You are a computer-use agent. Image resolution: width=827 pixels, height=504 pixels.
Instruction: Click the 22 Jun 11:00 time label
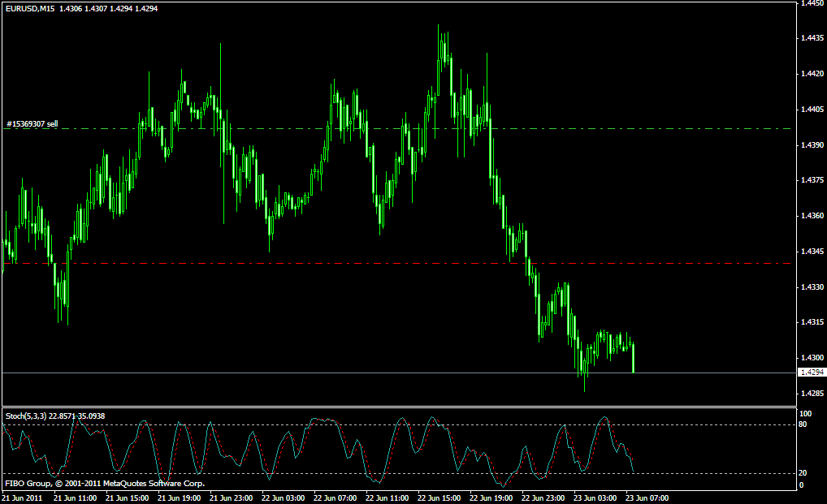click(x=387, y=498)
